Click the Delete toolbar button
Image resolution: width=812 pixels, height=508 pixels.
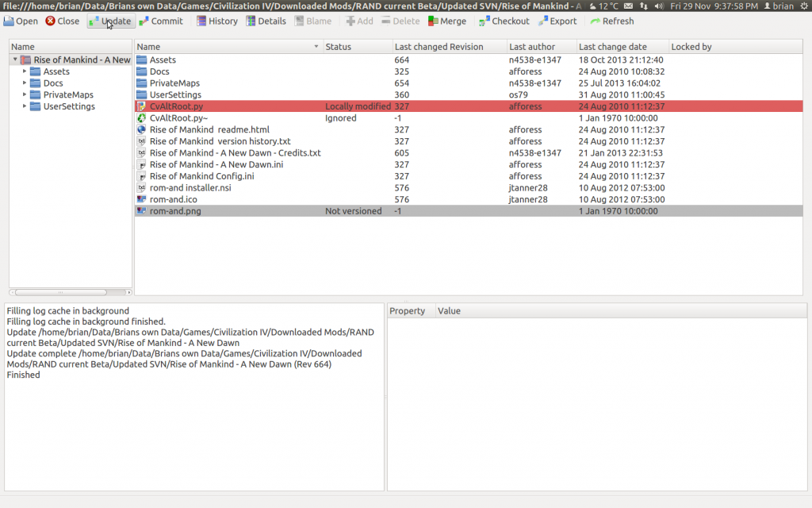point(400,21)
